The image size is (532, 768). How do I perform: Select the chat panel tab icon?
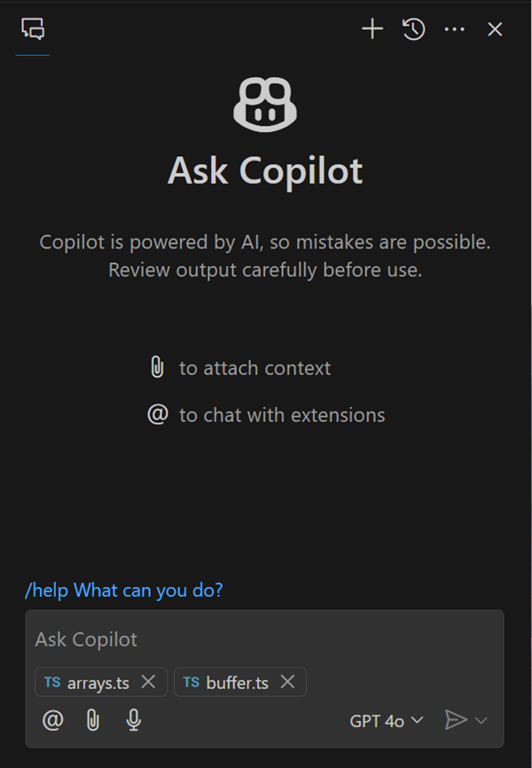click(33, 29)
